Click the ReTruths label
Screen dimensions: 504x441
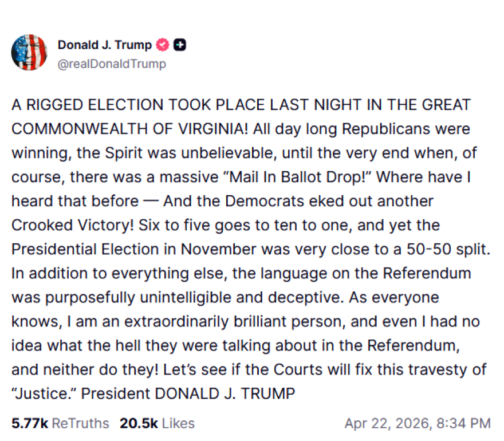pyautogui.click(x=80, y=423)
